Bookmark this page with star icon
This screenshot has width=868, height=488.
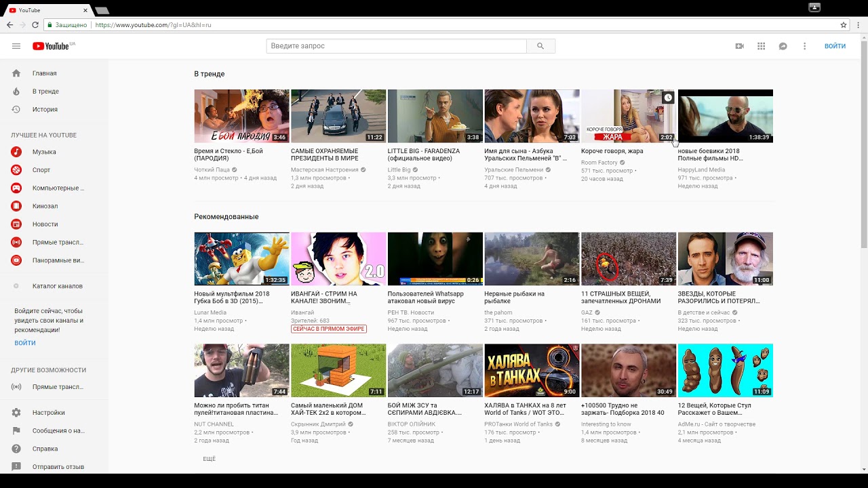pos(844,25)
